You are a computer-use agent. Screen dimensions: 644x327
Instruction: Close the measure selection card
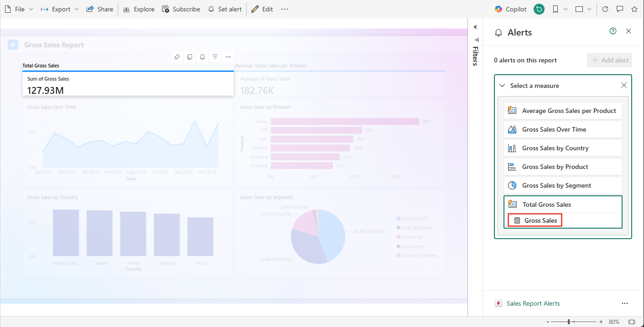(x=624, y=86)
